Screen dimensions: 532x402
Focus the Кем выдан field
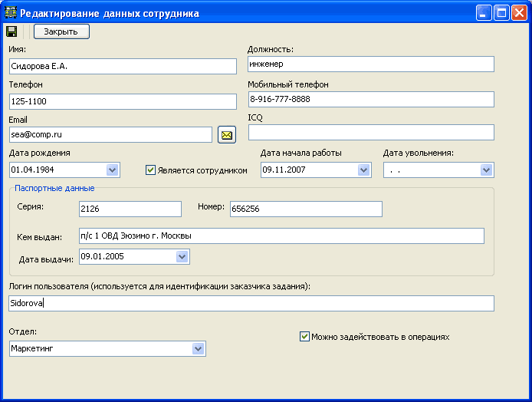[x=281, y=236]
